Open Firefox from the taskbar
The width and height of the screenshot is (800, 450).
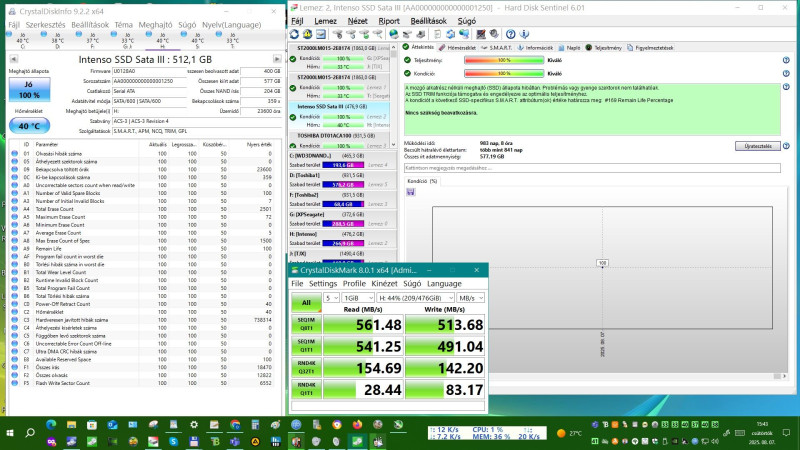357,424
